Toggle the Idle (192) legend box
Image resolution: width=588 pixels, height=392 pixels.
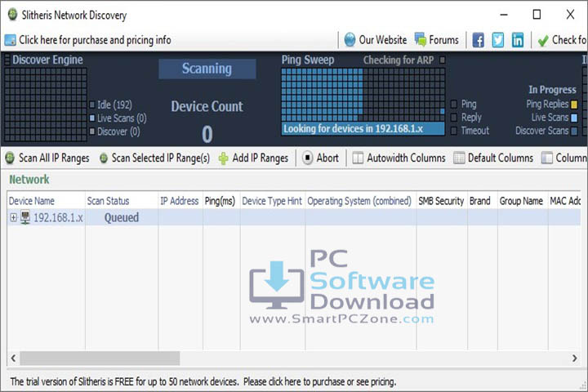click(91, 105)
